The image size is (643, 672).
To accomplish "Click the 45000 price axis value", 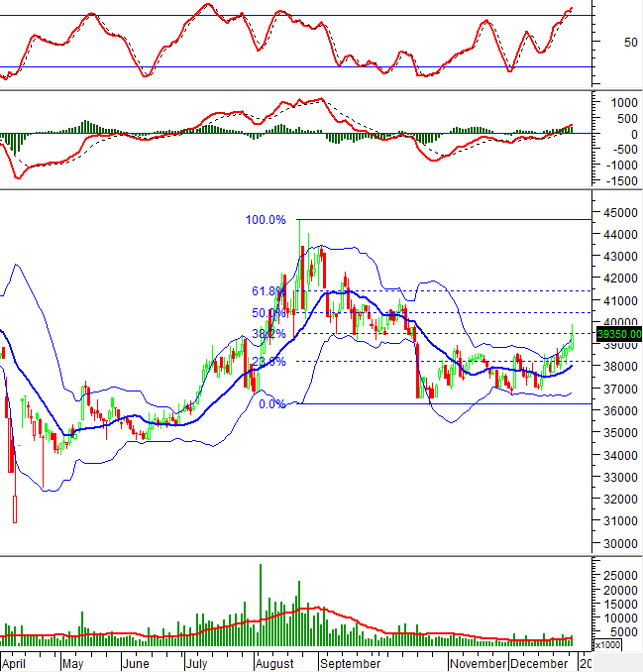I will (618, 212).
